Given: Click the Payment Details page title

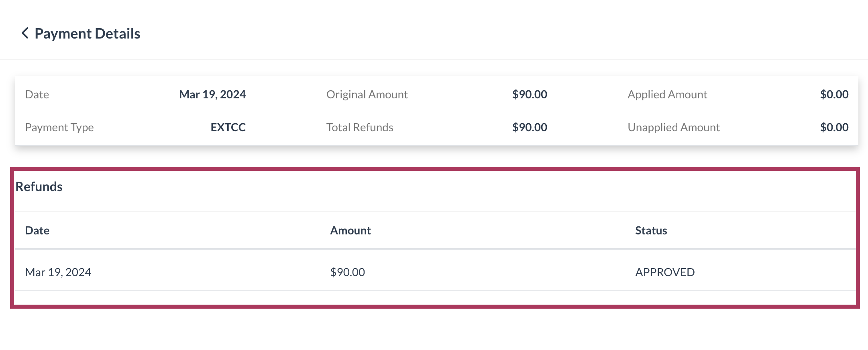Looking at the screenshot, I should [x=88, y=34].
